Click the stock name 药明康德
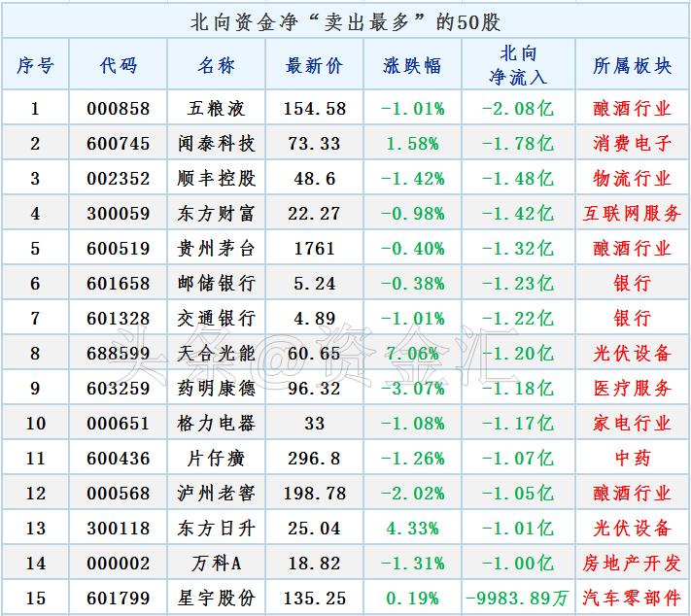The height and width of the screenshot is (616, 691). coord(216,389)
